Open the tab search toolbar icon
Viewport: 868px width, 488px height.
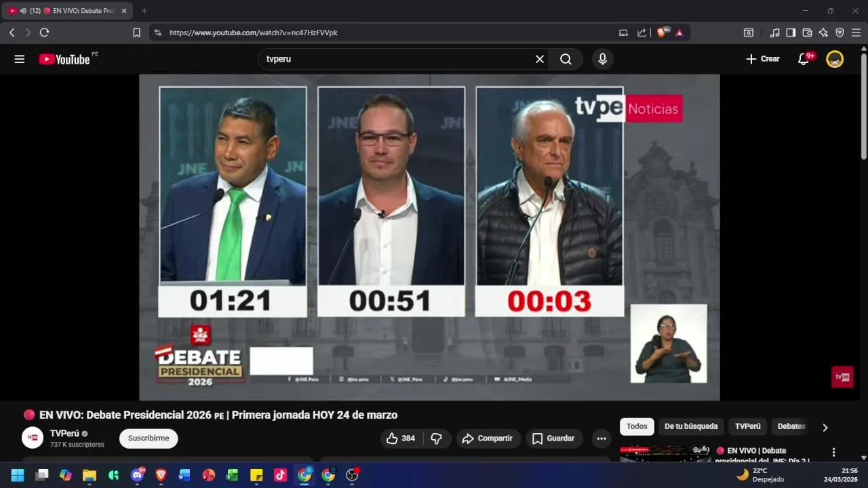click(x=749, y=33)
